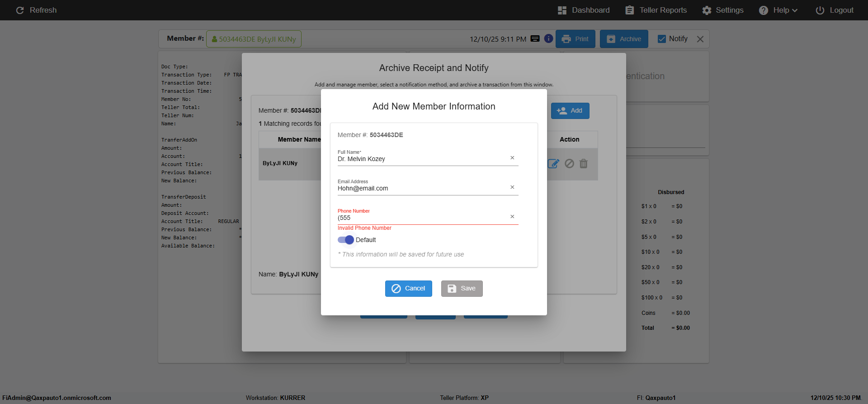Expand the Help dropdown menu
The height and width of the screenshot is (404, 868).
pyautogui.click(x=795, y=10)
